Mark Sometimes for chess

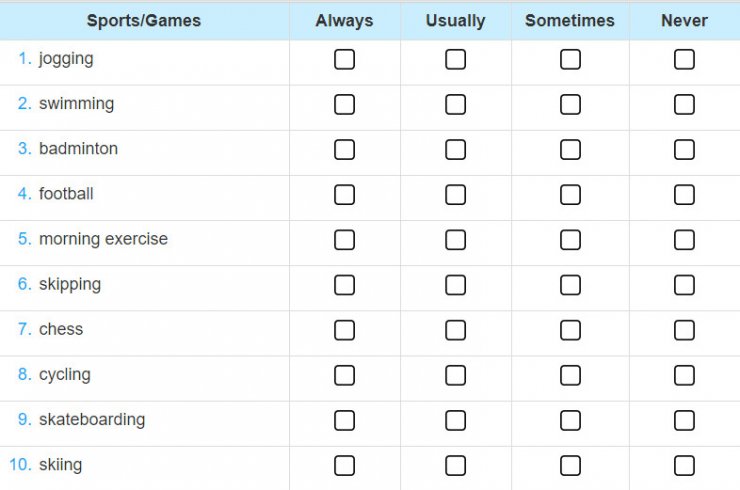tap(570, 330)
